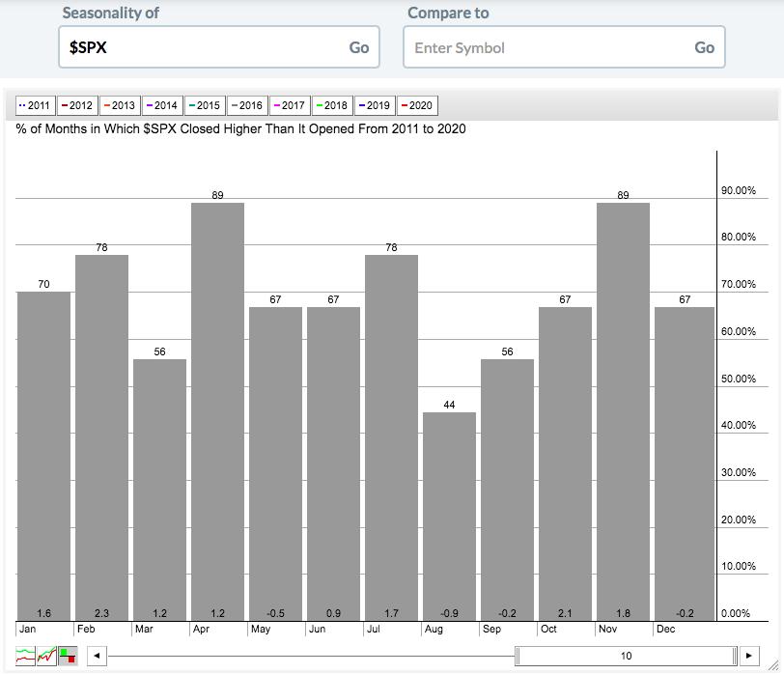Click the right arrow of the years slider
The height and width of the screenshot is (674, 784).
(x=749, y=656)
